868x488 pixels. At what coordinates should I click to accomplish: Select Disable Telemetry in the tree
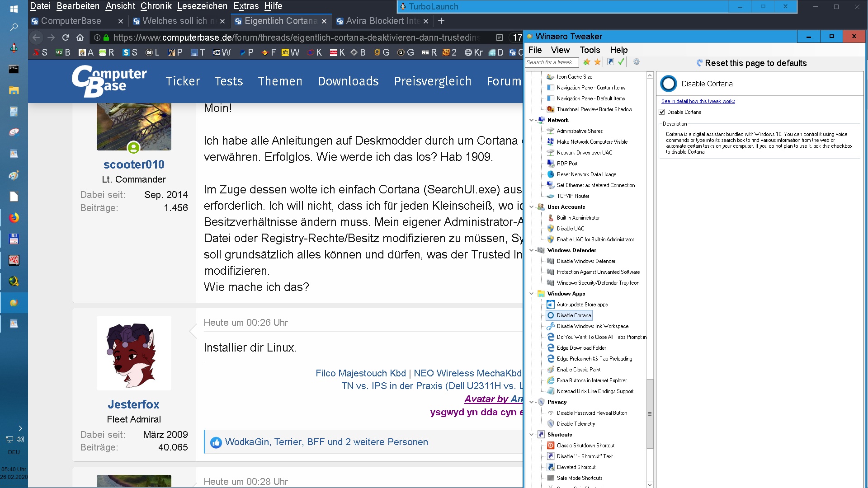(576, 424)
